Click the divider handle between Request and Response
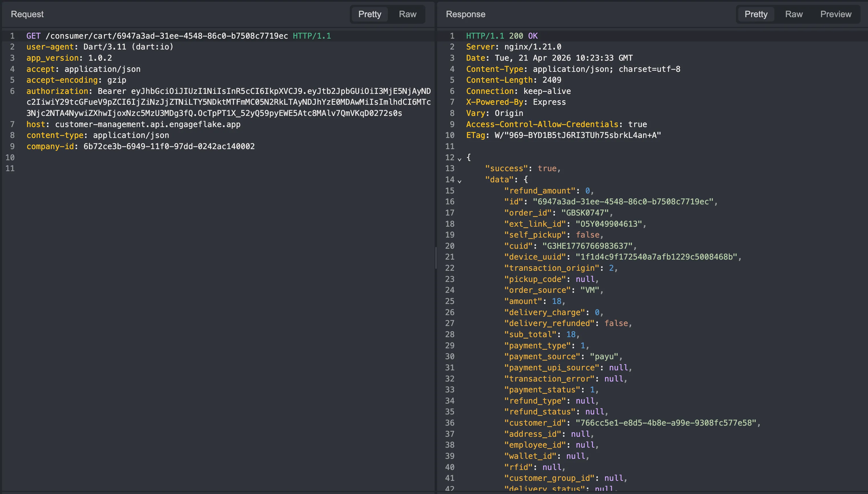Viewport: 868px width, 494px height. (x=436, y=258)
